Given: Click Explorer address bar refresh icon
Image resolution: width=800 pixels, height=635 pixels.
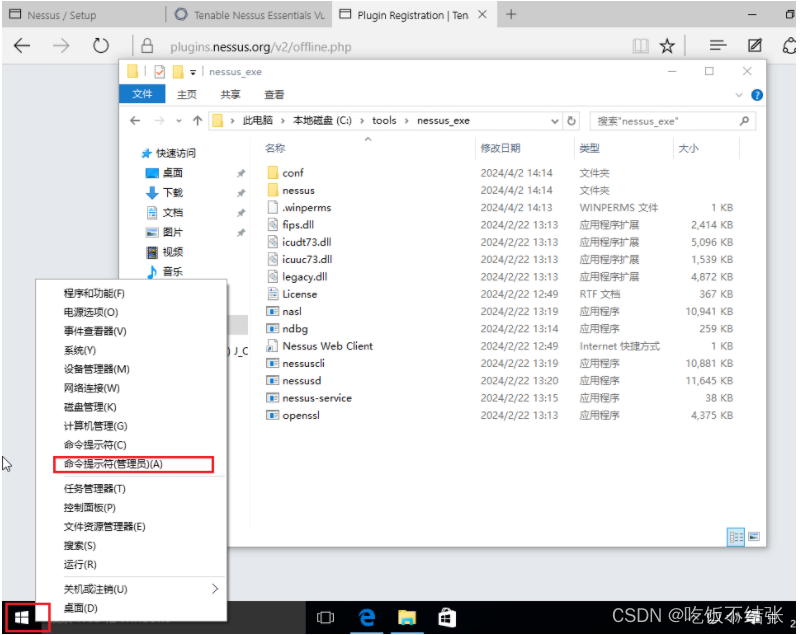Looking at the screenshot, I should [x=571, y=121].
